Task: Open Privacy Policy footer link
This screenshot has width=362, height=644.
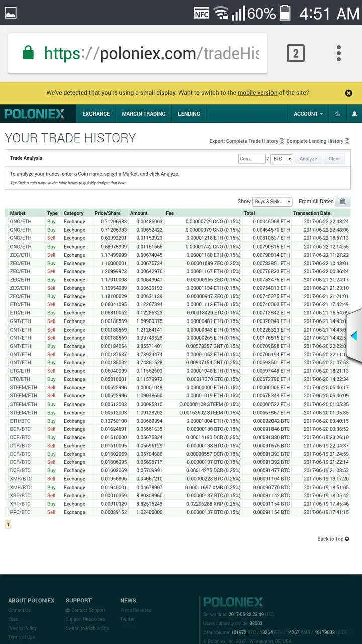Action: tap(22, 628)
